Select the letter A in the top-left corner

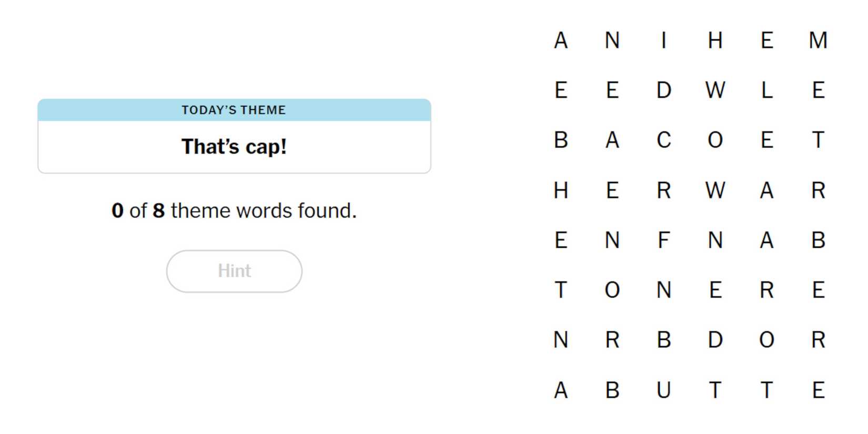(561, 40)
